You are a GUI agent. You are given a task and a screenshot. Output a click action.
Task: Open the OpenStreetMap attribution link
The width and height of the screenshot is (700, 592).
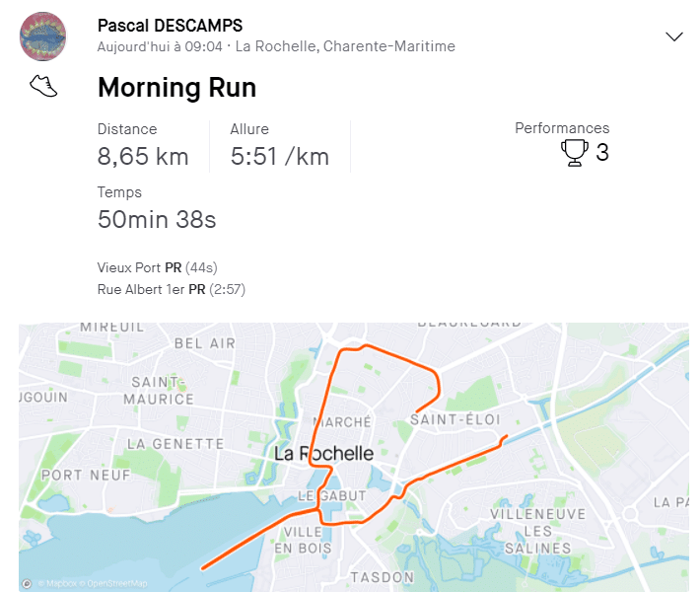coord(113,583)
